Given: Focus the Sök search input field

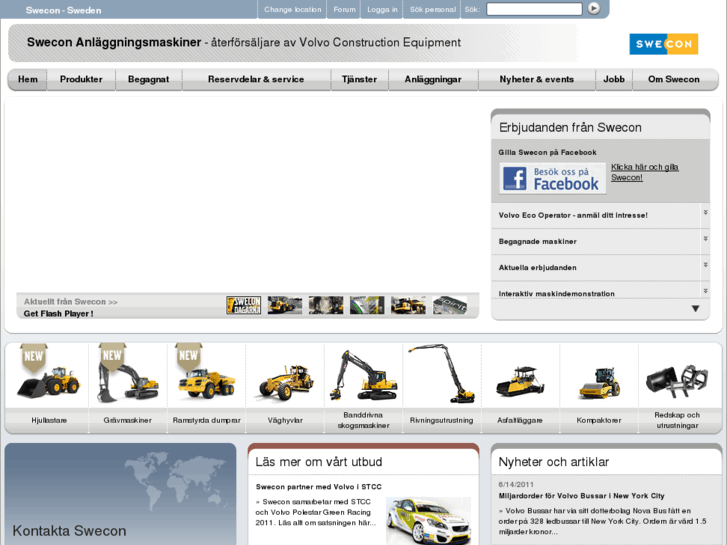Looking at the screenshot, I should [534, 9].
